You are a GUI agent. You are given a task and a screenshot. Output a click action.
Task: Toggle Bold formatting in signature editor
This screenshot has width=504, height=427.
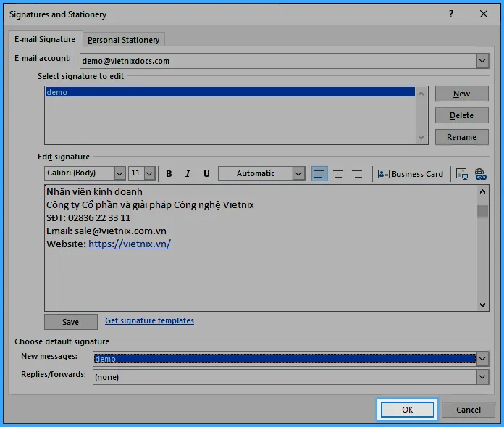pyautogui.click(x=169, y=174)
